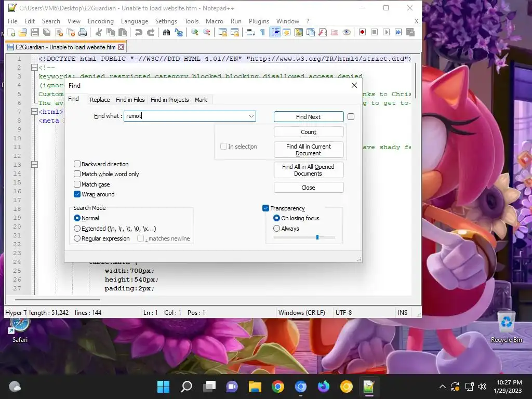This screenshot has width=532, height=399.
Task: Select Extended search mode radio
Action: [x=77, y=229]
